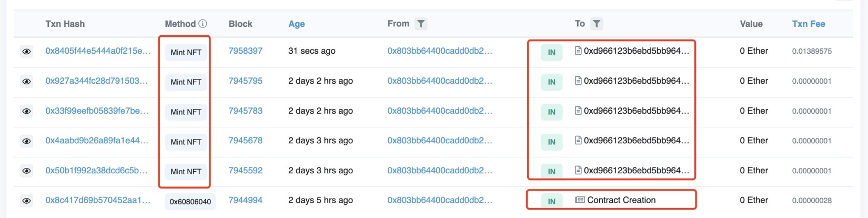Toggle the eye icon beside 0x927a344fc28d791503

[27, 82]
